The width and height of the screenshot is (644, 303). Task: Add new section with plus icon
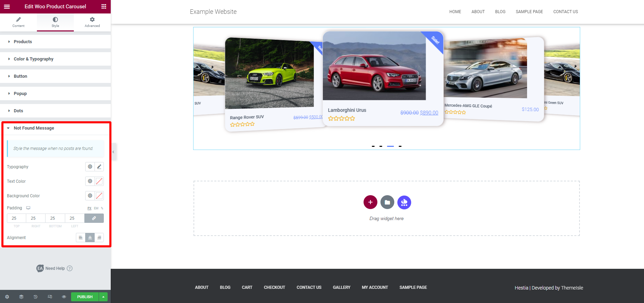(x=370, y=202)
